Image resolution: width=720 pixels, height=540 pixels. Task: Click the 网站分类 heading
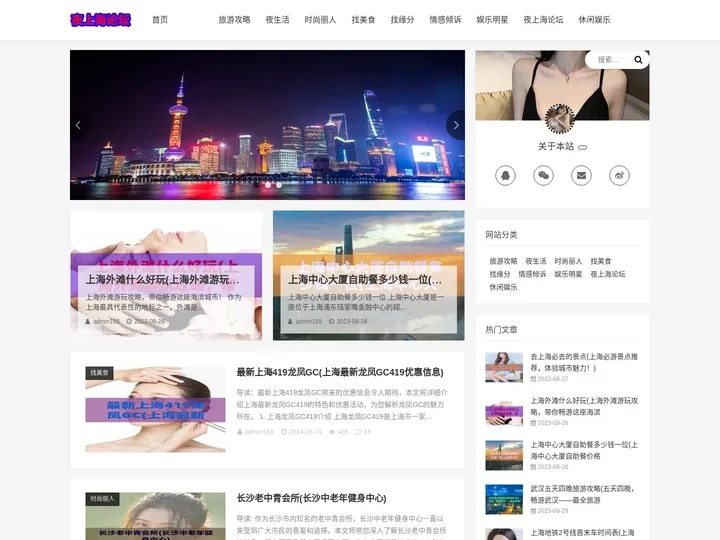(x=501, y=235)
